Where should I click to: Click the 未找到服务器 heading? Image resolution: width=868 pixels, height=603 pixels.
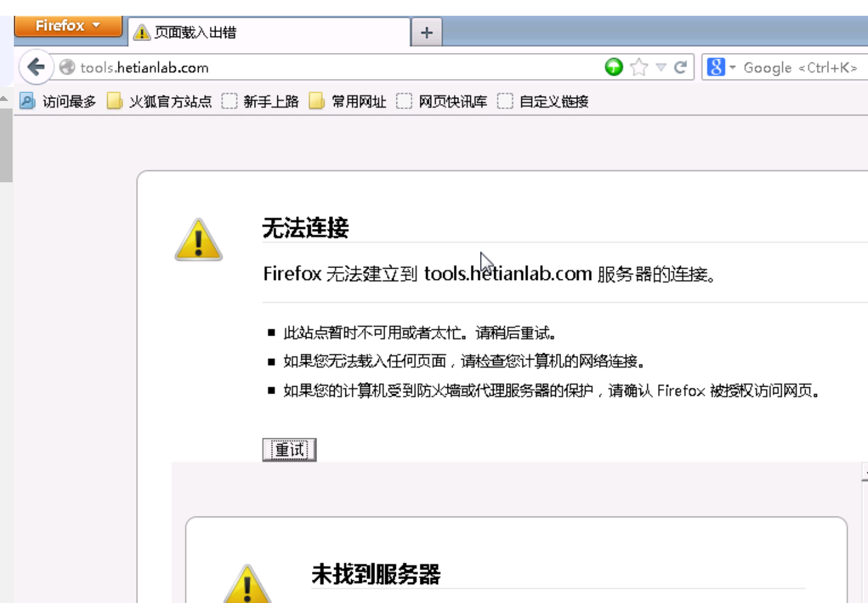(x=376, y=574)
